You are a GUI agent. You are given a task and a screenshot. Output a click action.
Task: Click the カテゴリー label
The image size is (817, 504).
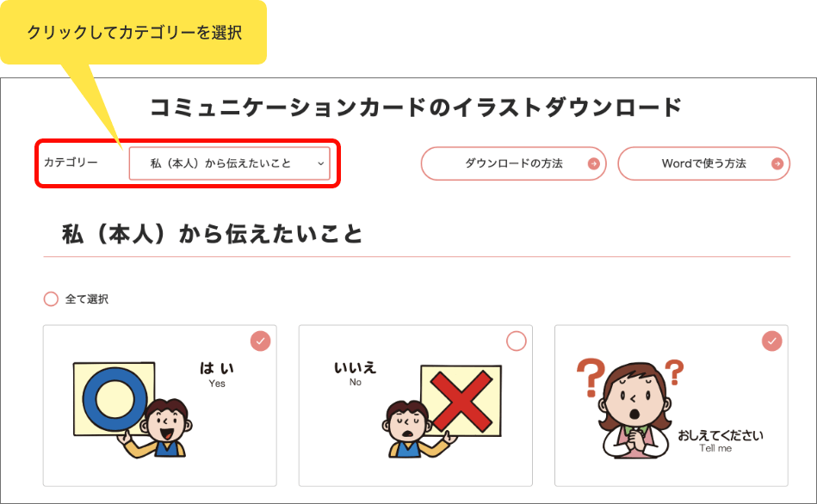point(71,163)
